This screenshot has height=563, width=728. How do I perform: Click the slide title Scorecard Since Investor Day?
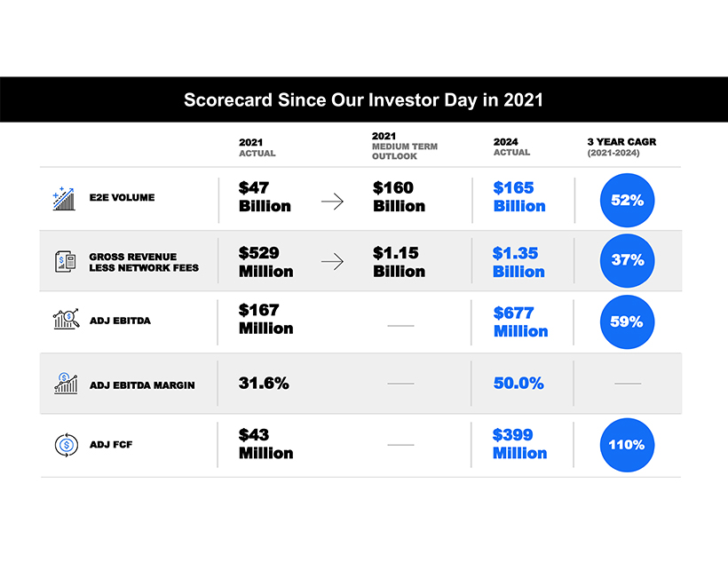pos(363,99)
